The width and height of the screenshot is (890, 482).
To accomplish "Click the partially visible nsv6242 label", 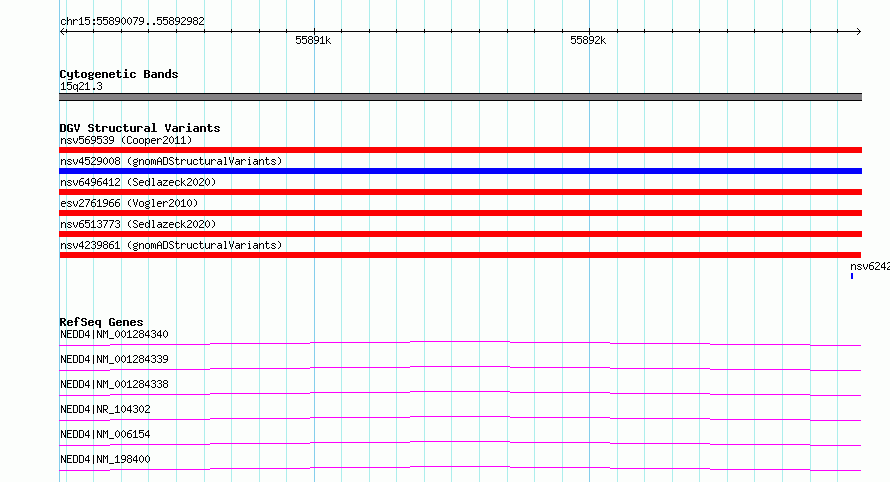I will pos(870,266).
